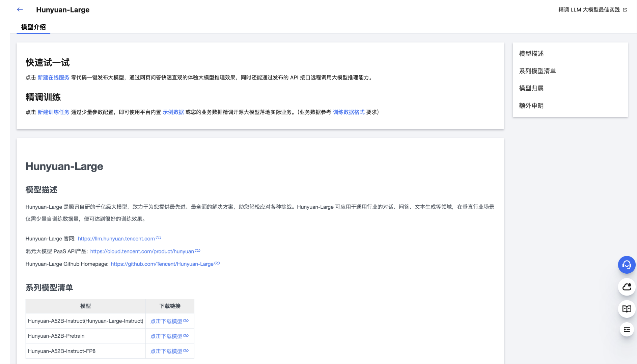Image resolution: width=637 pixels, height=364 pixels.
Task: Click link icon after cloud.tencent.com/product/hunyuan URL
Action: [198, 251]
